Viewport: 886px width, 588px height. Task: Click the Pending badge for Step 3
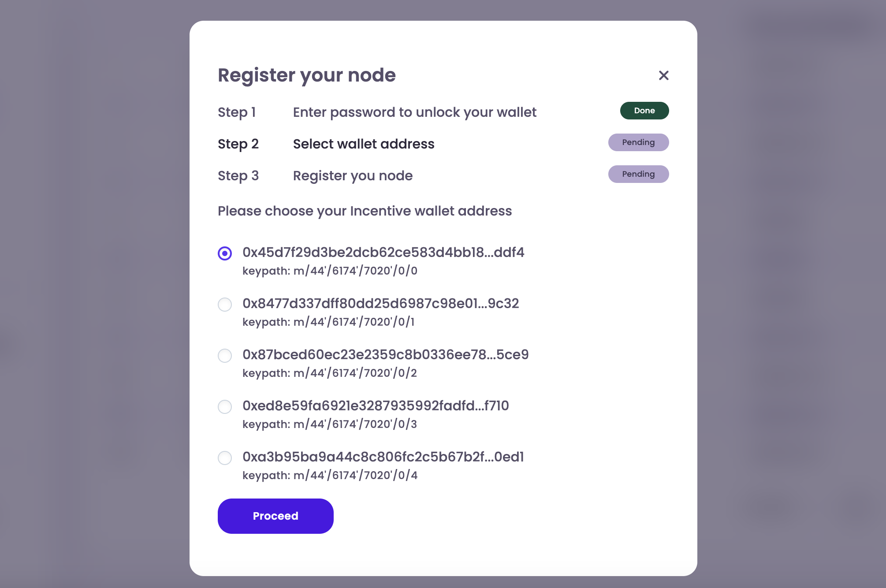pos(638,174)
